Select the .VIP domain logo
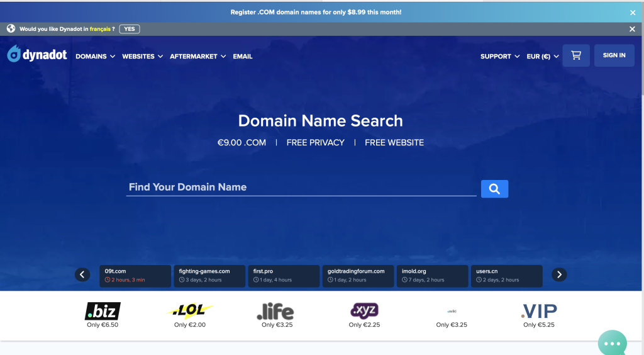Screen dimensions: 644x355 [x=539, y=311]
